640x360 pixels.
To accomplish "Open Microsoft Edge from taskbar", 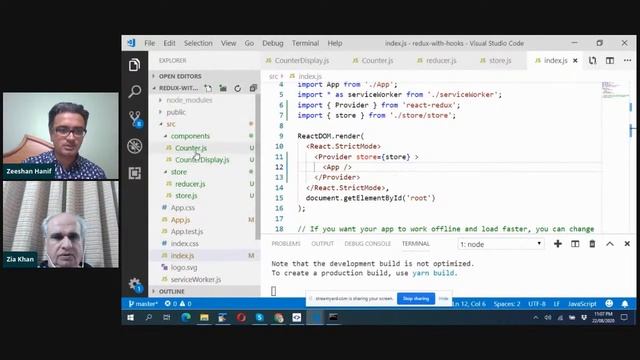I will click(186, 317).
